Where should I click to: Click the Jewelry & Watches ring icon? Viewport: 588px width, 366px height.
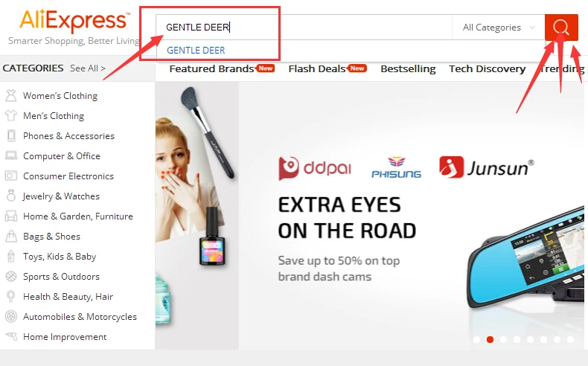(11, 196)
